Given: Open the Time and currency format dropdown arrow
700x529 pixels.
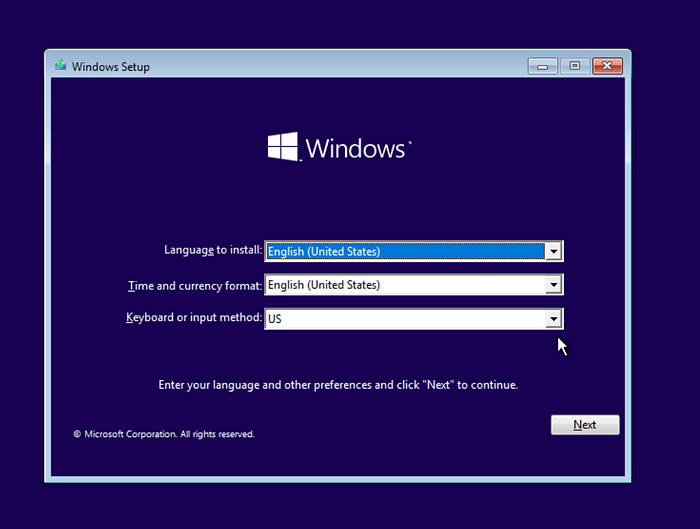Looking at the screenshot, I should [554, 285].
